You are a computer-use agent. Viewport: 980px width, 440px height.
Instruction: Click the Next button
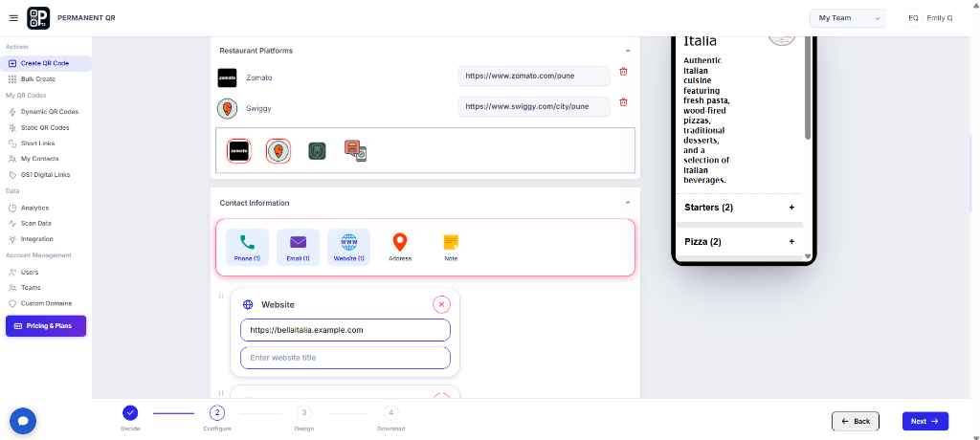pos(925,421)
